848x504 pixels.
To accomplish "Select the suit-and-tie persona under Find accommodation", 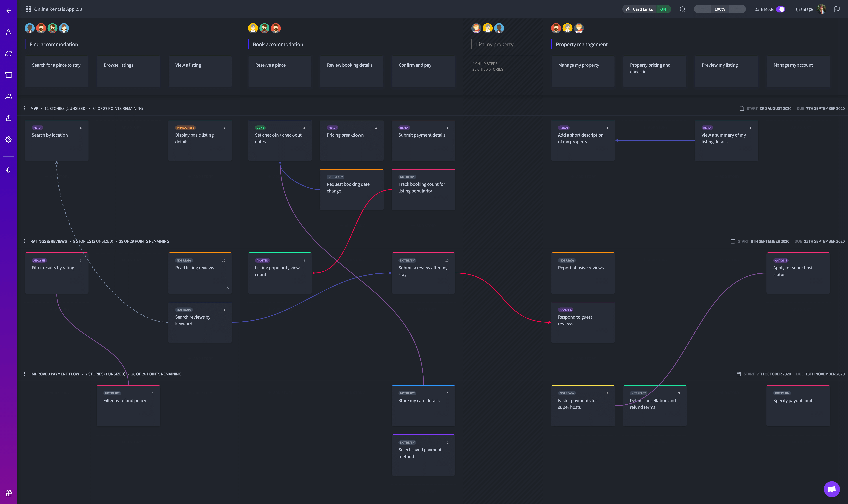I will tap(30, 28).
